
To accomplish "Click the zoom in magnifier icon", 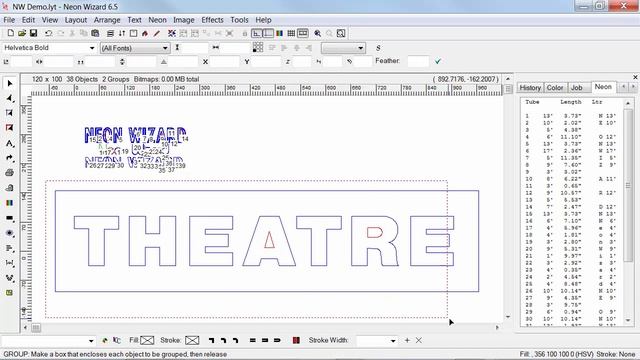I will tap(318, 33).
